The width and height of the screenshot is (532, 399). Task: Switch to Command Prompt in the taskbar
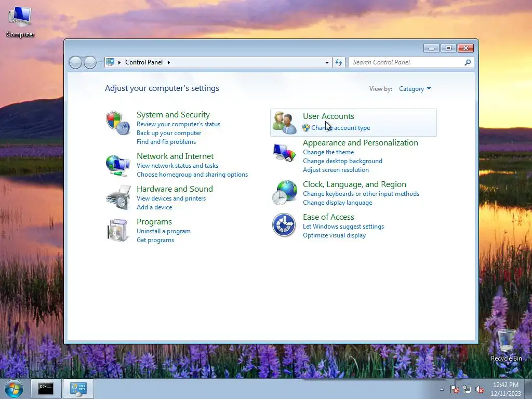[x=46, y=389]
